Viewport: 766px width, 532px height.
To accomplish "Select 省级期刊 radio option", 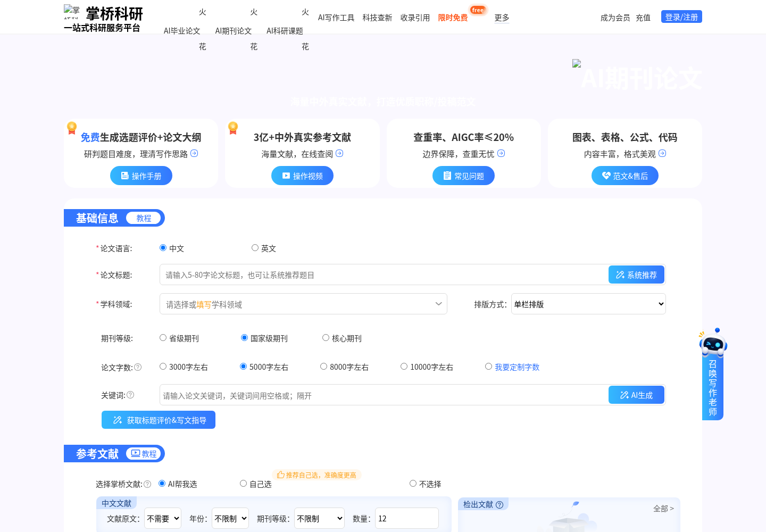I will (x=163, y=338).
